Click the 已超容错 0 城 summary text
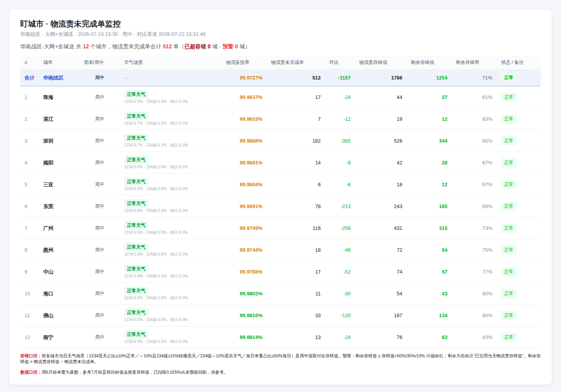Viewport: 561px width, 392px height. [201, 47]
